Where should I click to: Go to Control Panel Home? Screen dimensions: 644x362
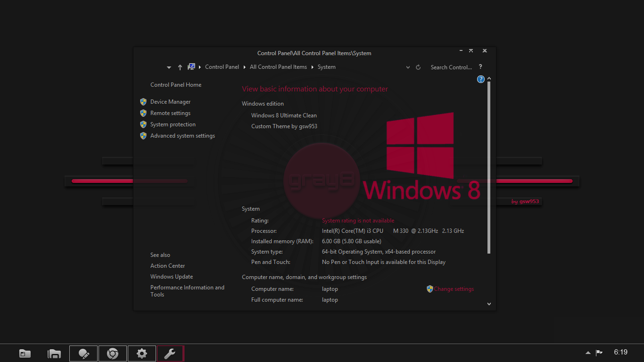(176, 85)
